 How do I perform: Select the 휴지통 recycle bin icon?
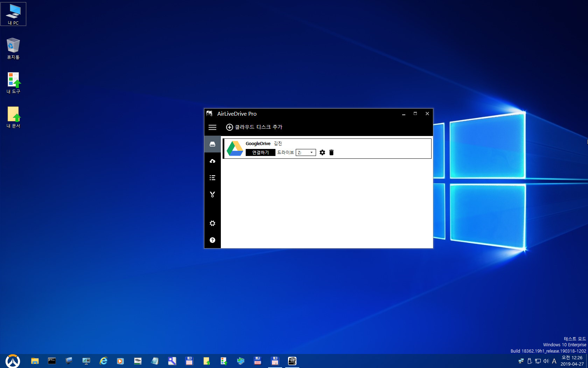pos(13,49)
